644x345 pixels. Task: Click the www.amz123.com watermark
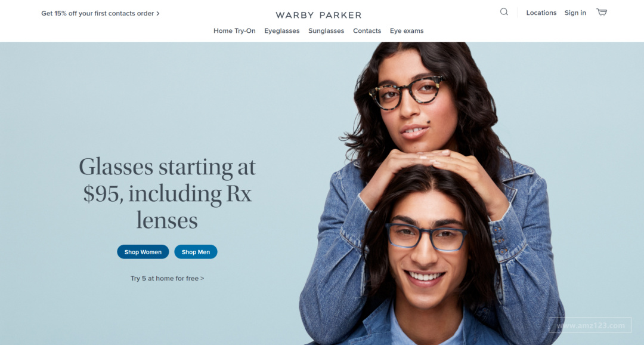tap(590, 326)
